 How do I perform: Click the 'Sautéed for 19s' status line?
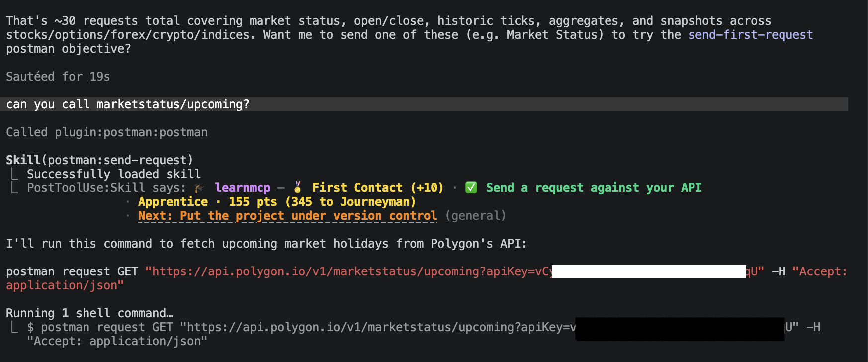[58, 77]
